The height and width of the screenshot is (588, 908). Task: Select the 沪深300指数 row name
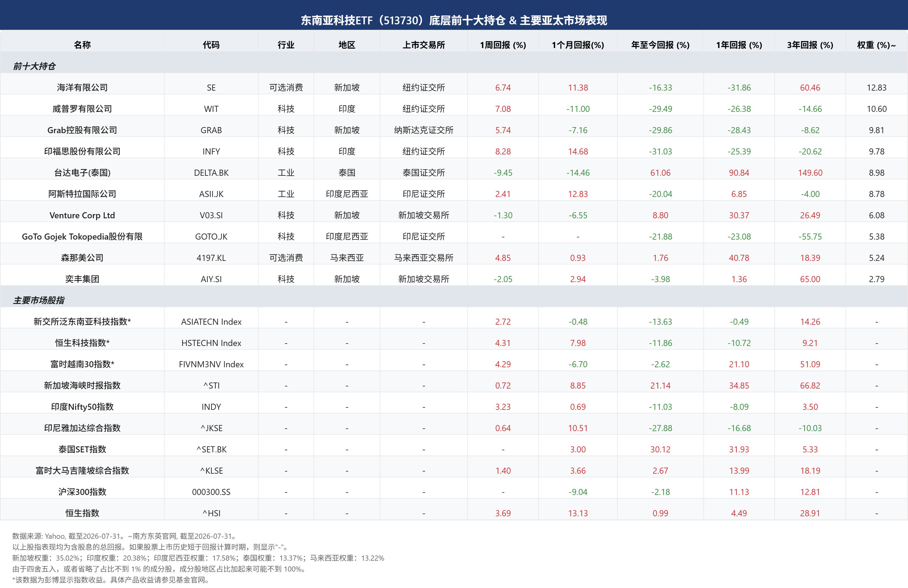(x=82, y=492)
